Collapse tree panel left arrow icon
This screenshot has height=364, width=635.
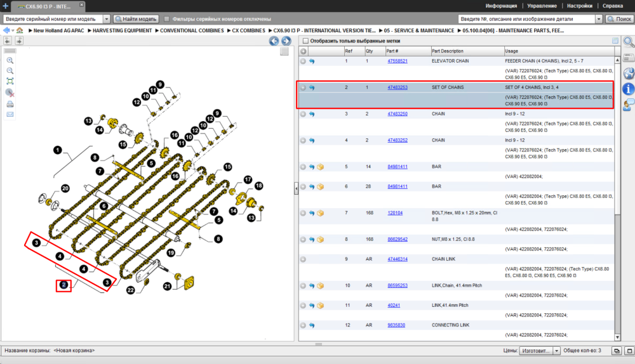tap(8, 41)
